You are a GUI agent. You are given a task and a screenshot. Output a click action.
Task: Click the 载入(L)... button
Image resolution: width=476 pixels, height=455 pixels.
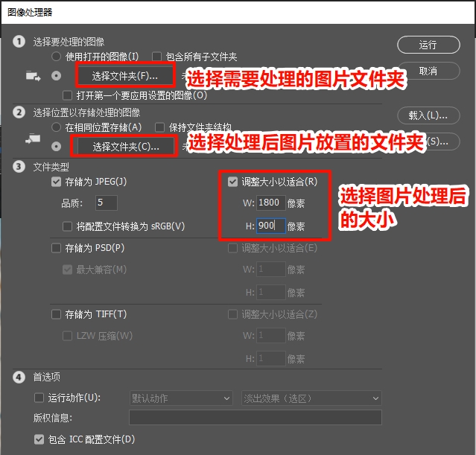(428, 115)
